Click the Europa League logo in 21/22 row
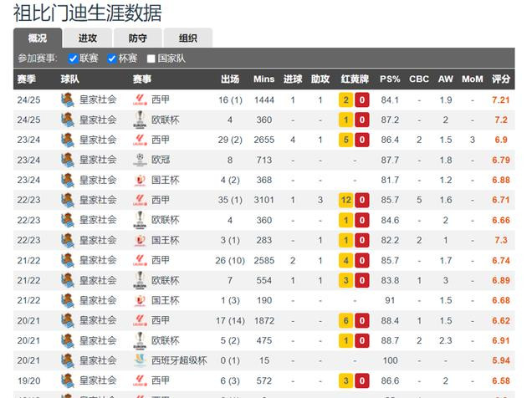This screenshot has width=532, height=398. pyautogui.click(x=140, y=280)
